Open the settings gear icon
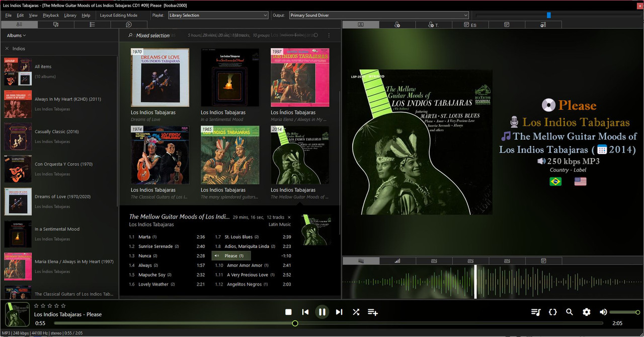The width and height of the screenshot is (644, 337). pos(587,312)
